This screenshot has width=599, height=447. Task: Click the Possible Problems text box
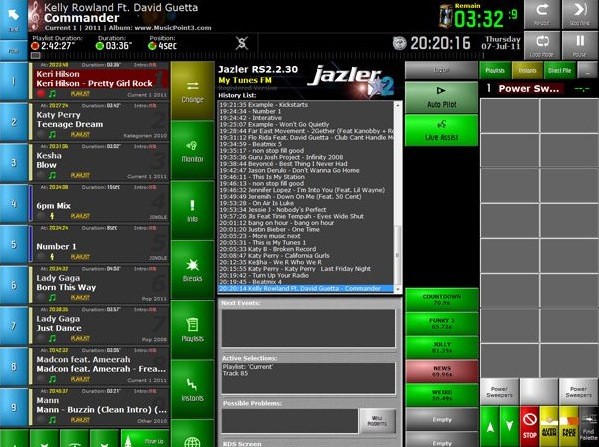(290, 421)
